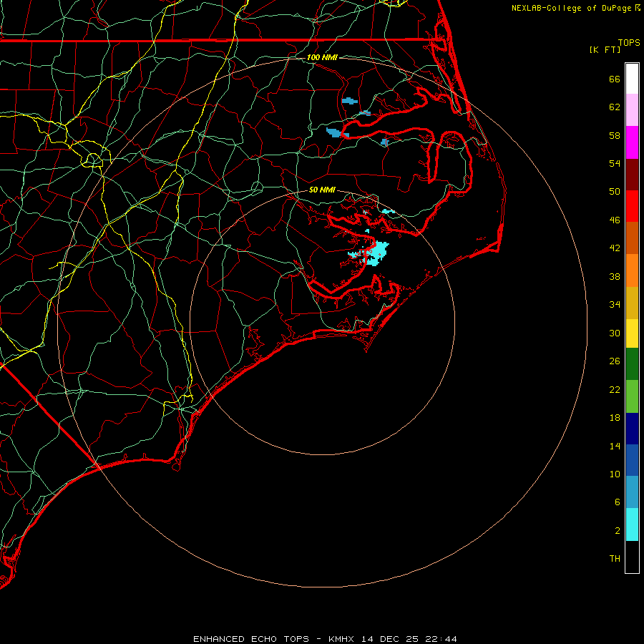Screen dimensions: 644x644
Task: Click the navy 22 kft legend swatch
Action: 632,429
